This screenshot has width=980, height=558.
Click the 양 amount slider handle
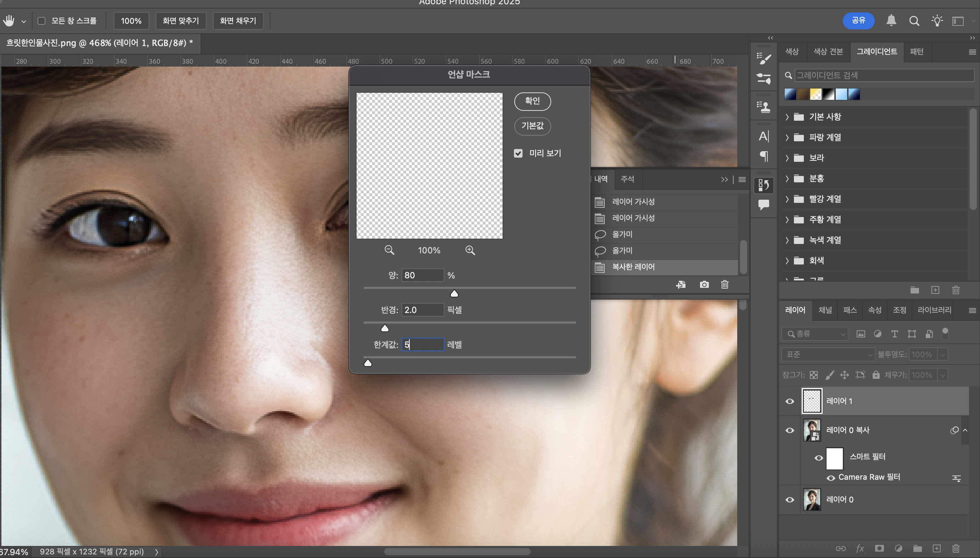click(x=454, y=294)
